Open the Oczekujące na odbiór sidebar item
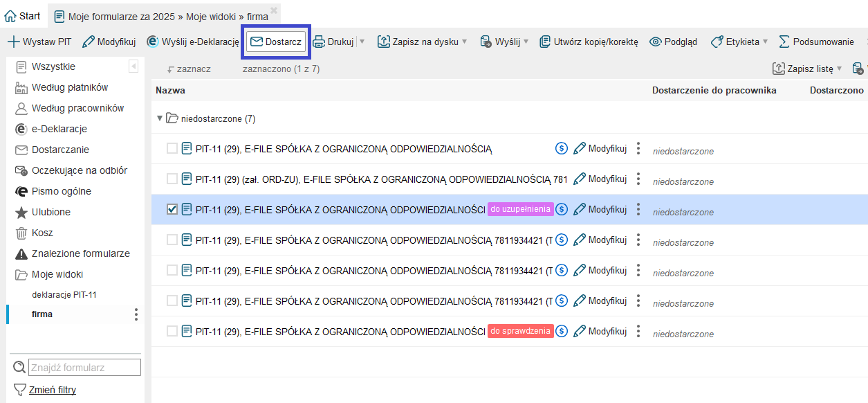 (79, 170)
